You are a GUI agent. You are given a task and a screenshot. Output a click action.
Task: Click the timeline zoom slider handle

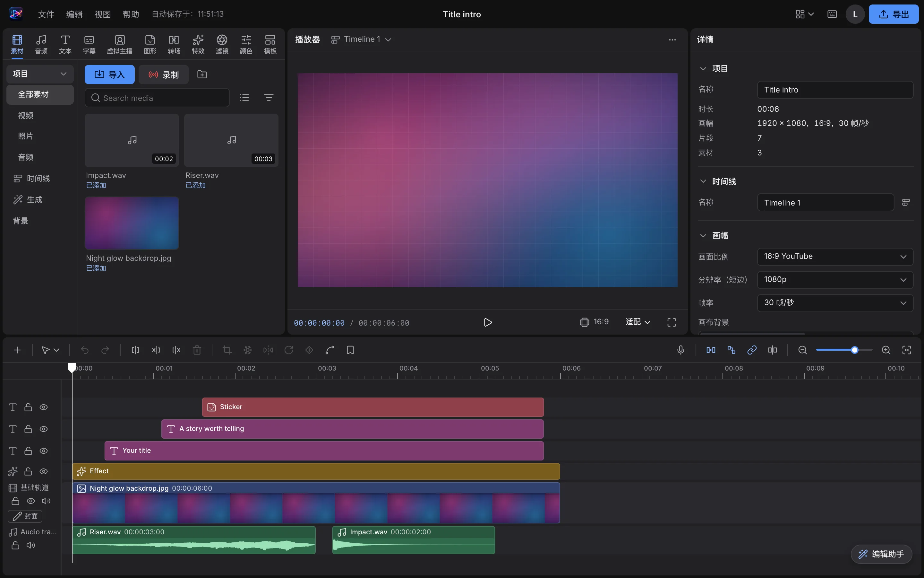(854, 350)
